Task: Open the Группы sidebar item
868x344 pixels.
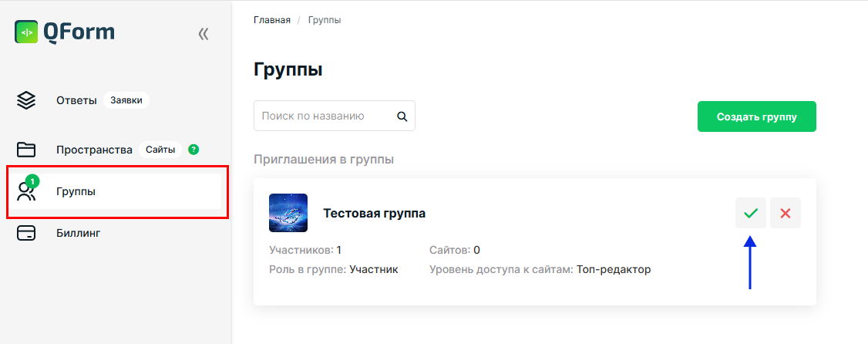Action: click(x=113, y=191)
